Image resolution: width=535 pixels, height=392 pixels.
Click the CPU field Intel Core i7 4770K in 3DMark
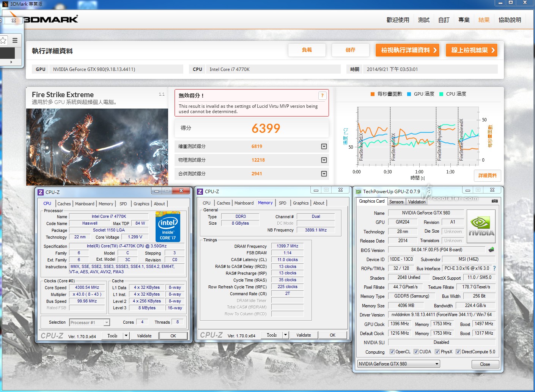(273, 69)
